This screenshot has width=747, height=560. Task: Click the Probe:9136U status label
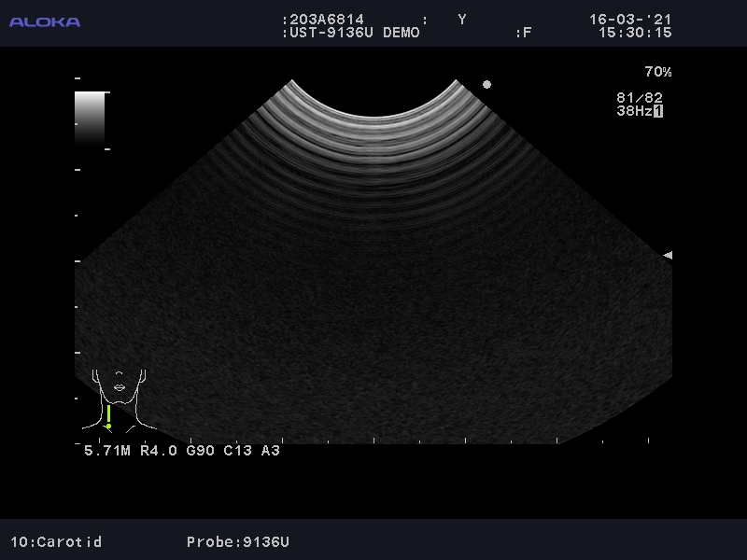pyautogui.click(x=238, y=541)
